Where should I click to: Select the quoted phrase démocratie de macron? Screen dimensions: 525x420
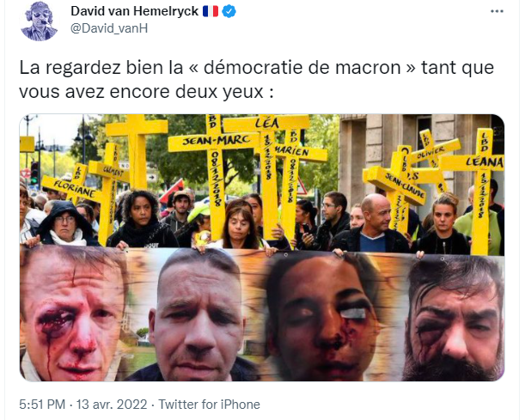[x=302, y=67]
